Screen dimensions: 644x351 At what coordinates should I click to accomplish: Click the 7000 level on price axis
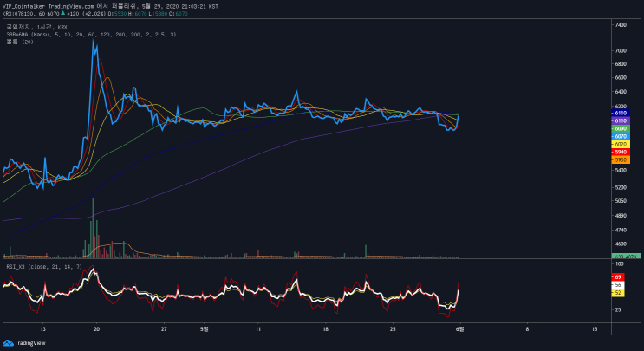pos(621,50)
